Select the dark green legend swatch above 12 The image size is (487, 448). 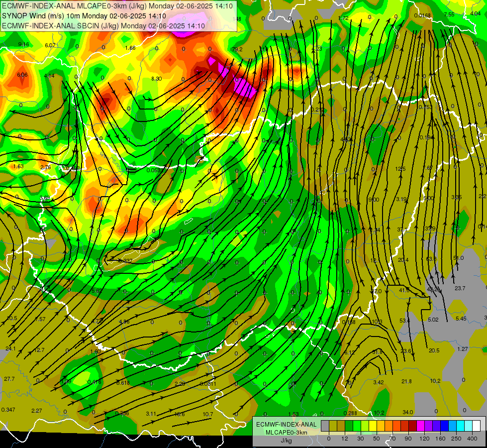tap(349, 426)
